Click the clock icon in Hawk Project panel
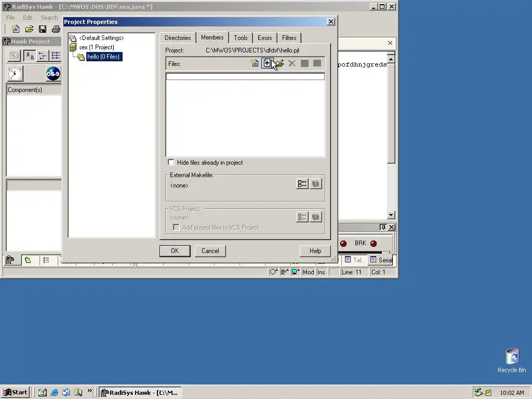532x399 pixels. [x=15, y=74]
